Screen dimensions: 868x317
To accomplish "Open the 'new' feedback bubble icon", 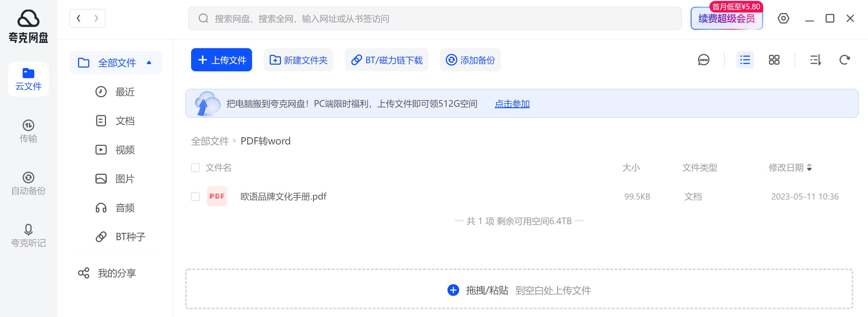I will [704, 60].
